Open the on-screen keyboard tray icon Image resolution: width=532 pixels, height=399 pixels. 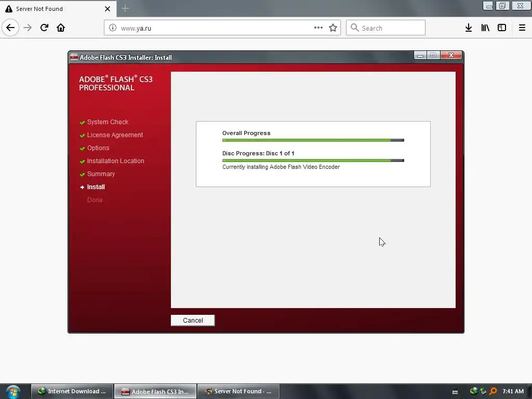pos(455,392)
